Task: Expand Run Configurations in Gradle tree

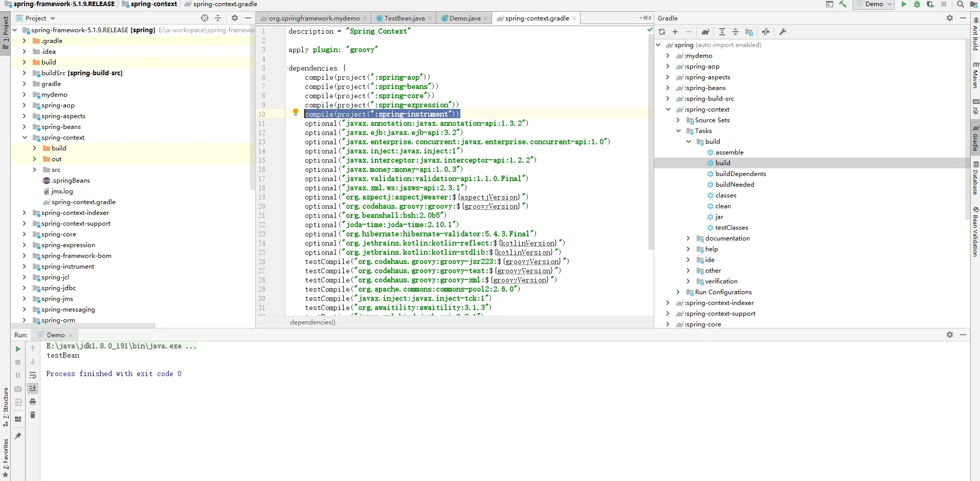Action: point(678,292)
